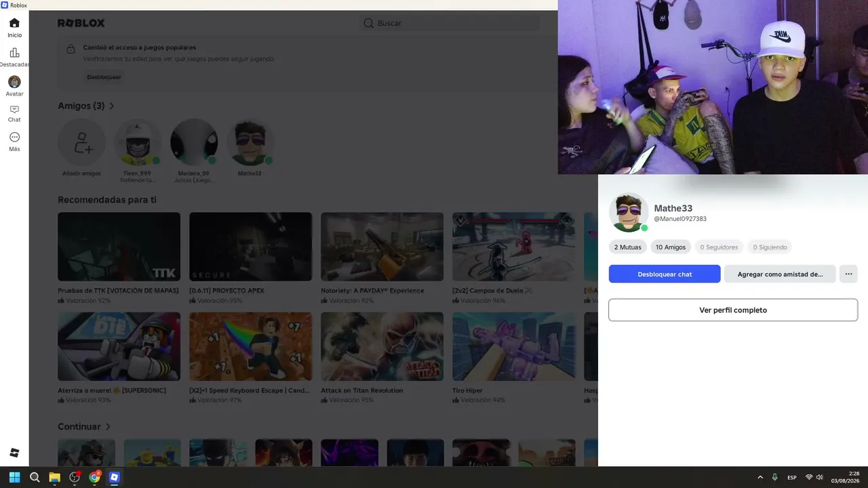Open Attack on Titan Revolution thumbnail
This screenshot has height=488, width=868.
point(382,346)
